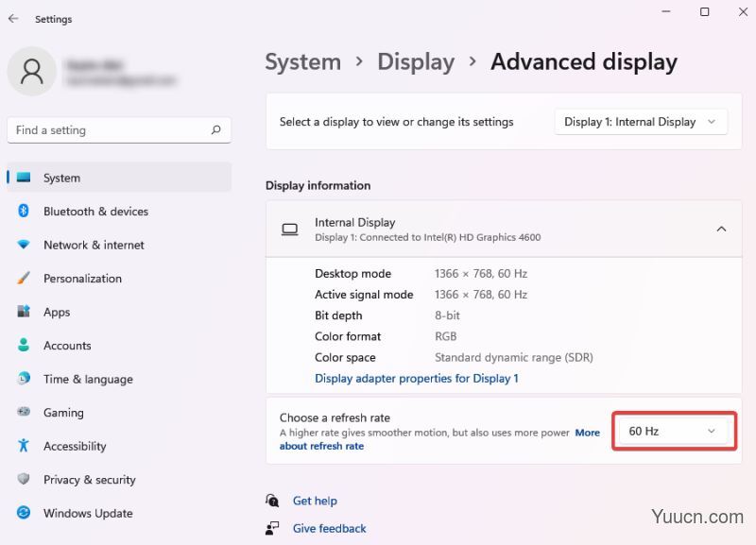Click the 8-bit Bit depth value
Viewport: 756px width, 545px height.
(447, 315)
